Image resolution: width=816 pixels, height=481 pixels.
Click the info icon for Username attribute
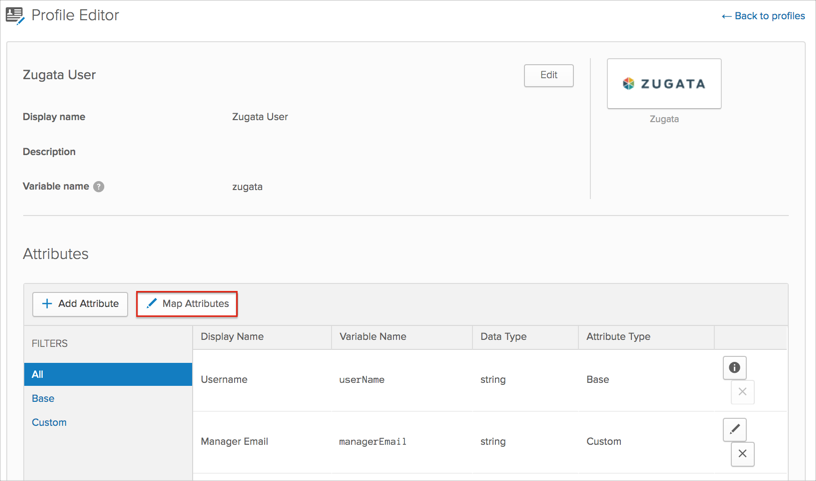(734, 368)
